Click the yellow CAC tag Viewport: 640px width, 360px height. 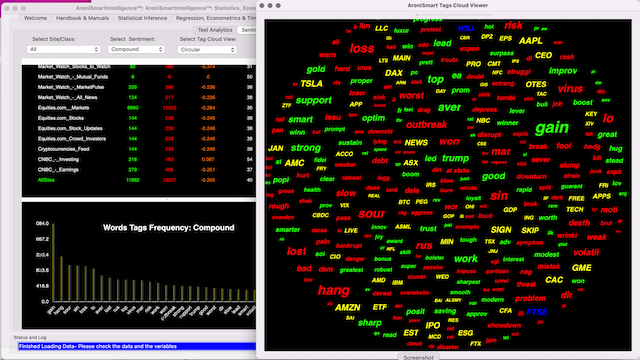tap(554, 280)
